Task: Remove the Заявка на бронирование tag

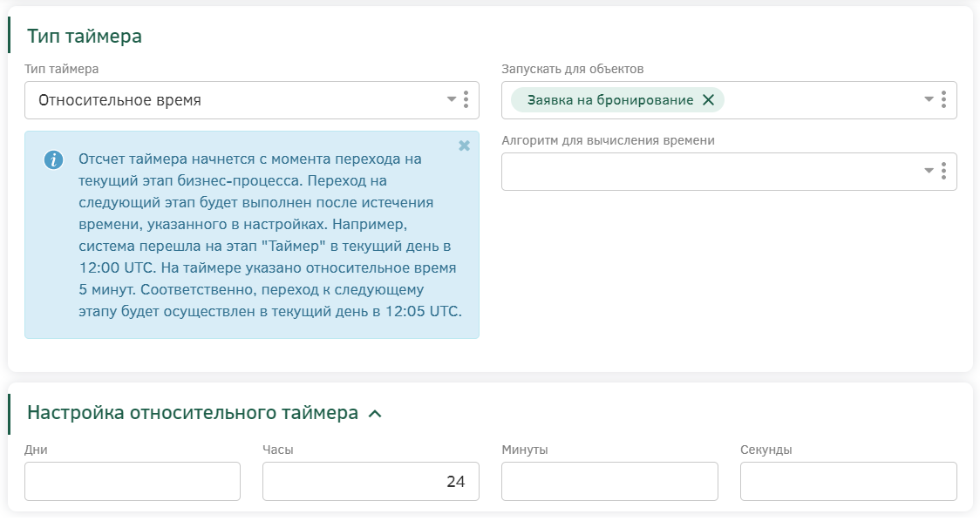Action: click(x=708, y=100)
